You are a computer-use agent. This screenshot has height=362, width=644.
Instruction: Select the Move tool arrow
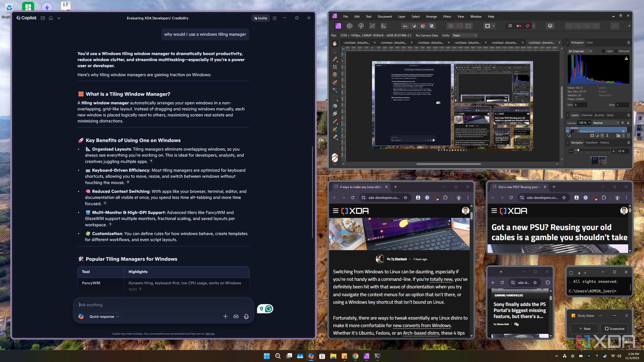pyautogui.click(x=335, y=51)
